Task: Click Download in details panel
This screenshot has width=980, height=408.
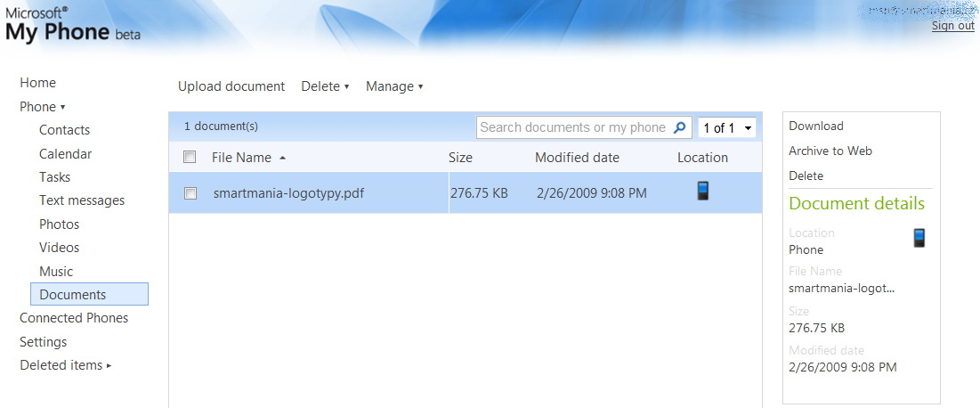Action: coord(815,126)
